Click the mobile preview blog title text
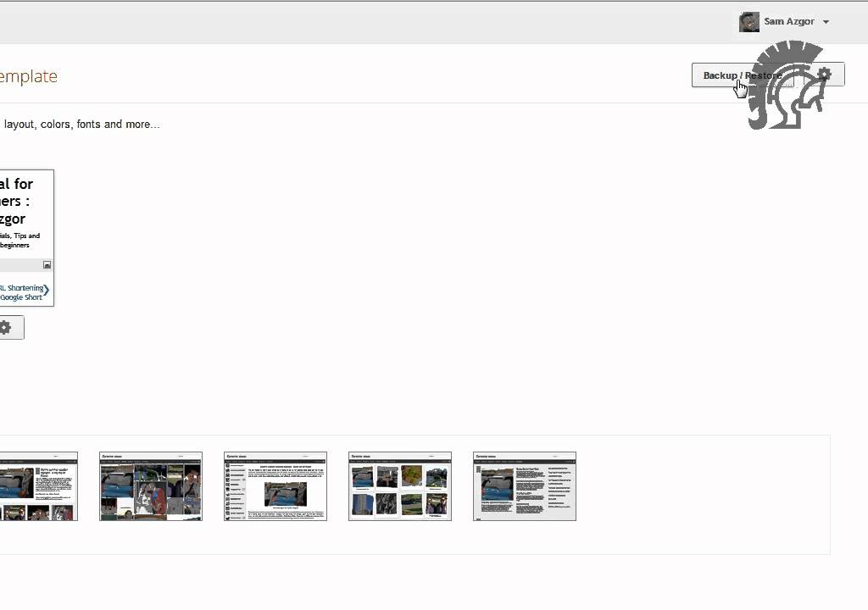 click(16, 201)
